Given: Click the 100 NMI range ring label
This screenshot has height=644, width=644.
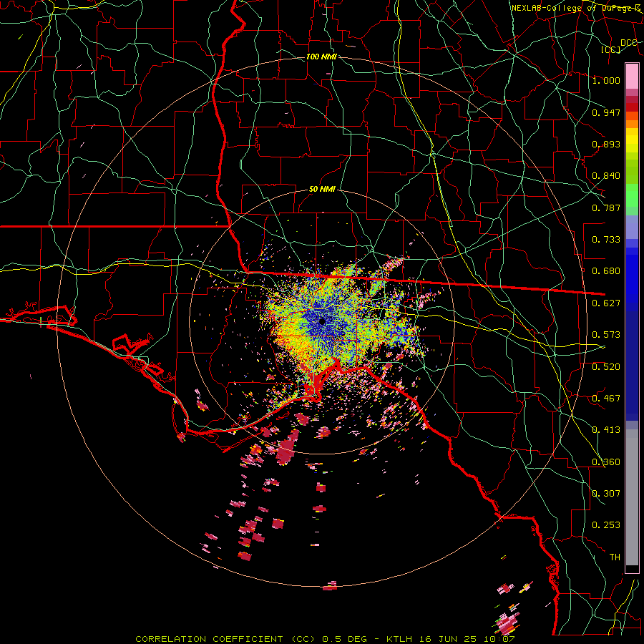Looking at the screenshot, I should click(x=321, y=57).
